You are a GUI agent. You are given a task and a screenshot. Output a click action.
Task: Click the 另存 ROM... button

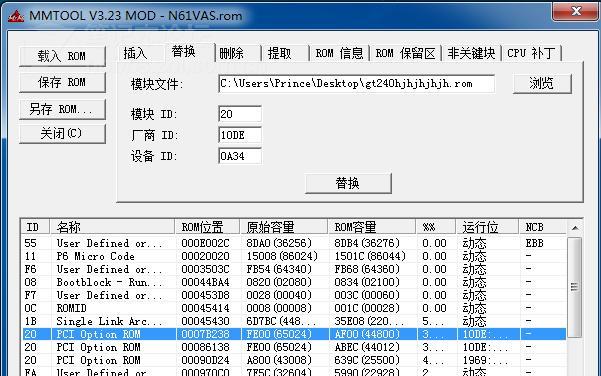62,110
